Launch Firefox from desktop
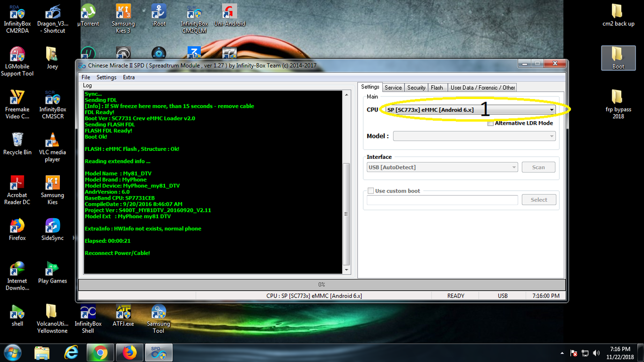This screenshot has width=644, height=362. tap(17, 230)
